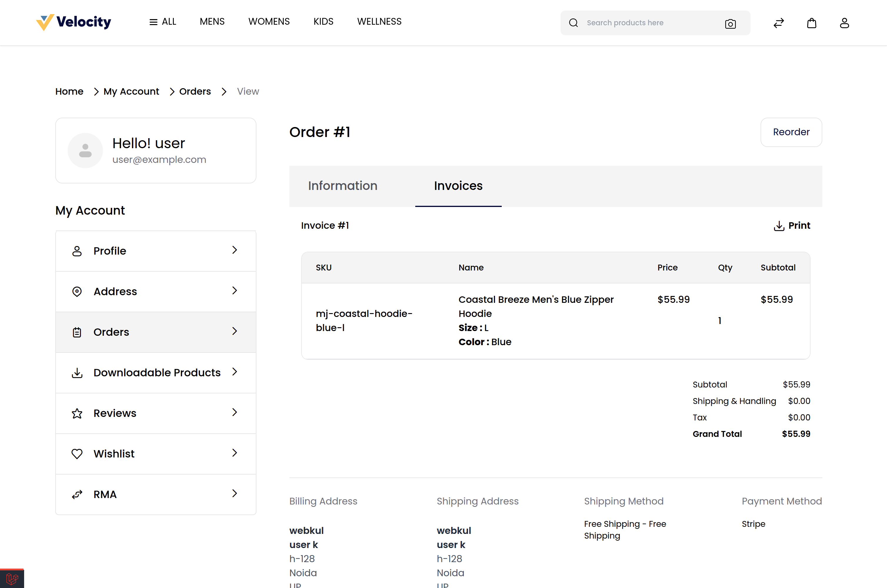Print Invoice #1

pos(792,225)
